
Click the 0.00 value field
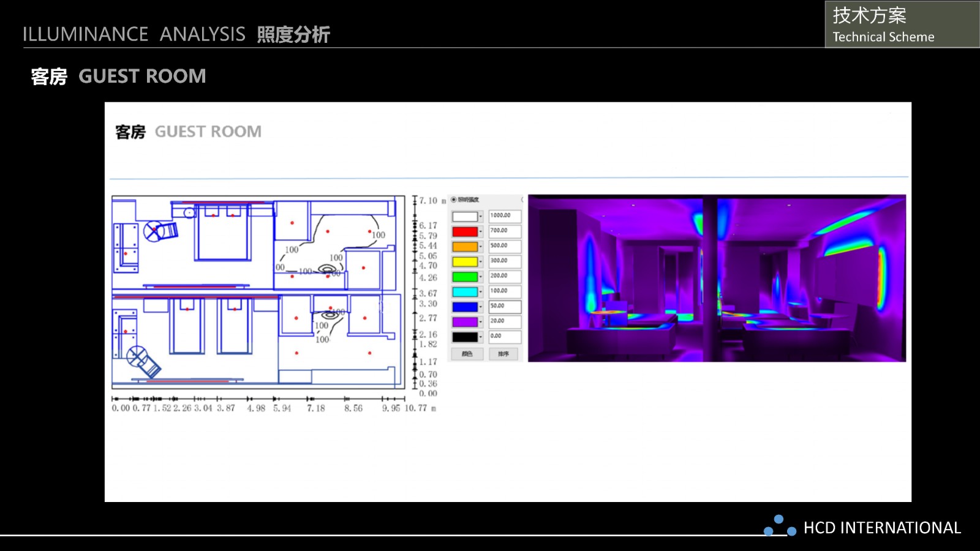point(505,337)
